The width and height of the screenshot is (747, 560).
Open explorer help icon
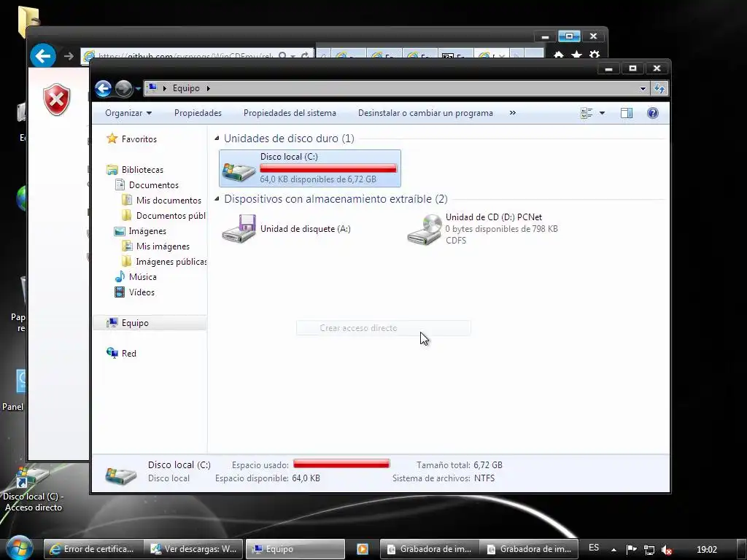653,113
